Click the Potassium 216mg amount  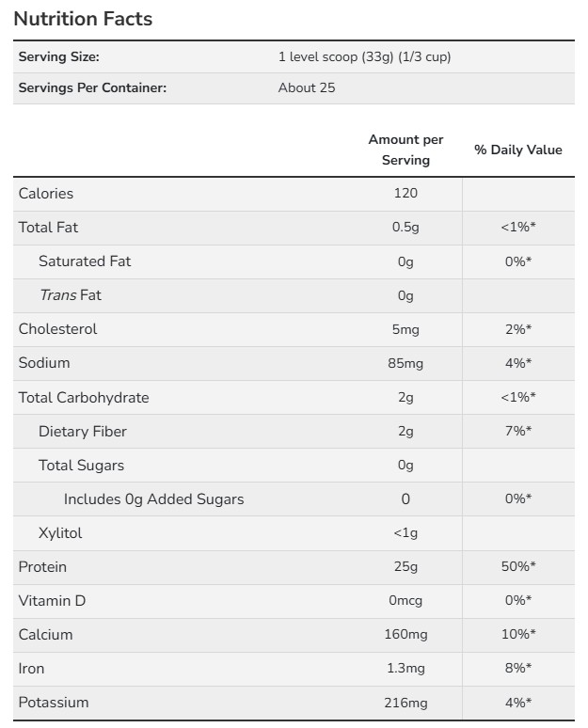[x=405, y=702]
